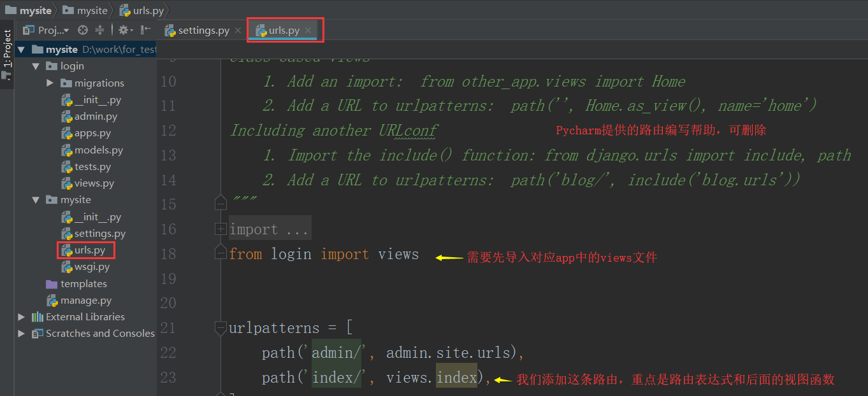This screenshot has height=396, width=868.
Task: Click the Scroll from Source crosshair icon
Action: 82,30
